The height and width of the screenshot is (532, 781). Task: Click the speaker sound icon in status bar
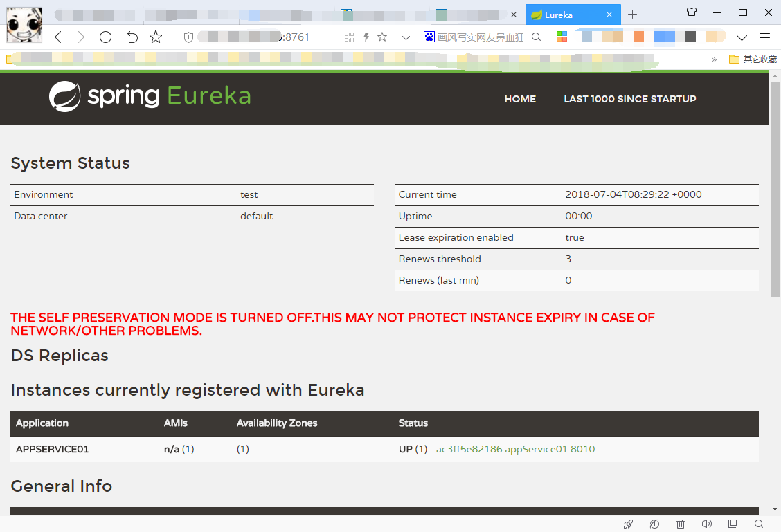707,524
